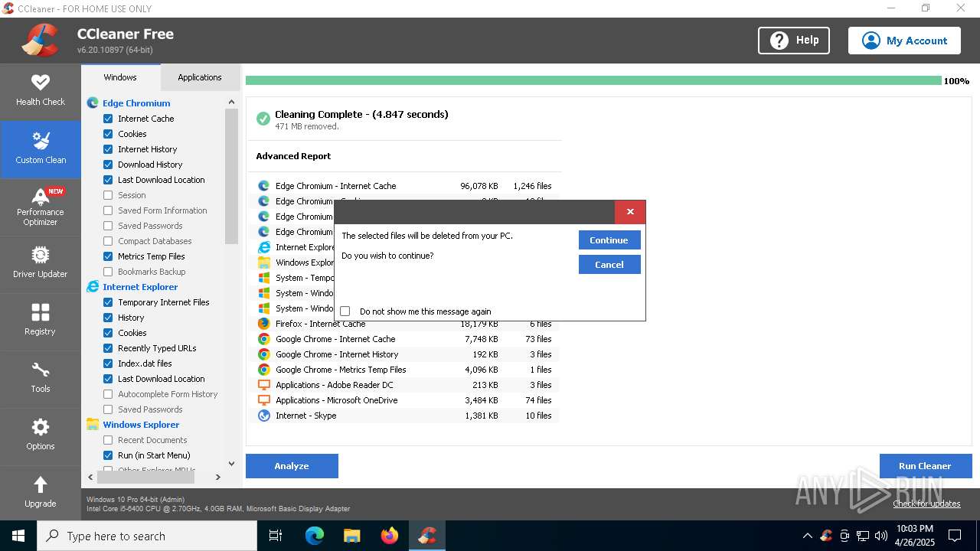Click the Analyze button
980x551 pixels.
(x=292, y=466)
